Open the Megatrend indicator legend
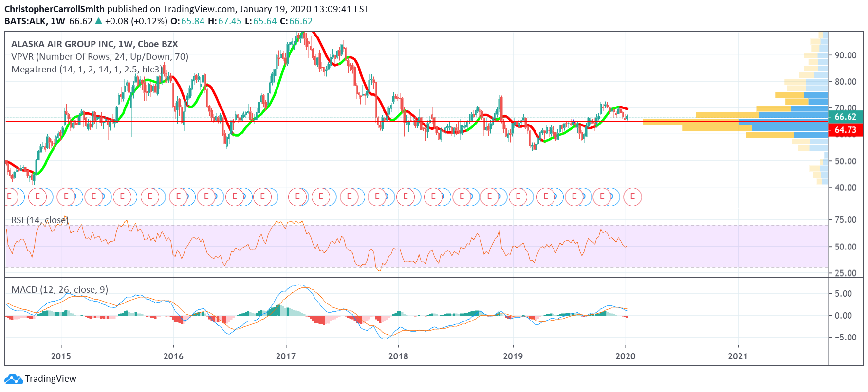 pos(87,70)
